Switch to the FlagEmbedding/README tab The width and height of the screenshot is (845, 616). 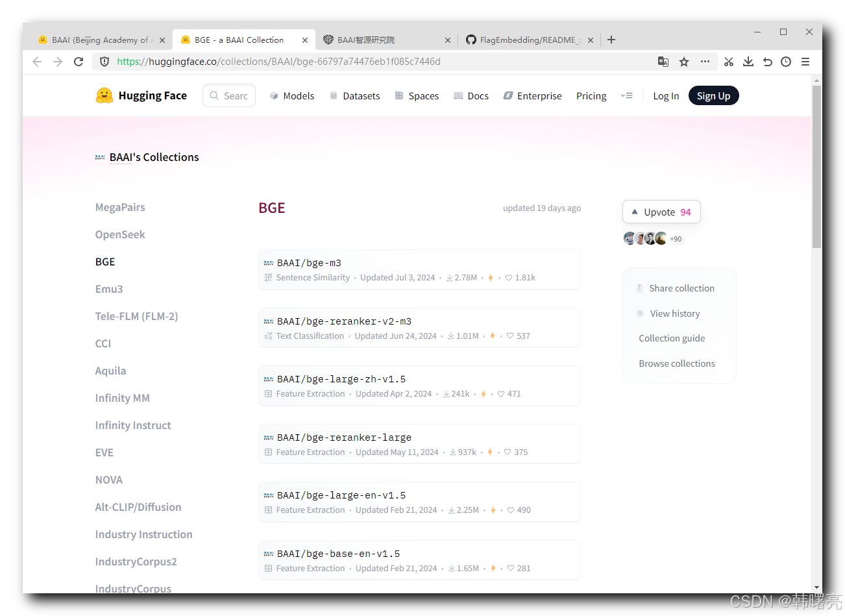coord(530,40)
